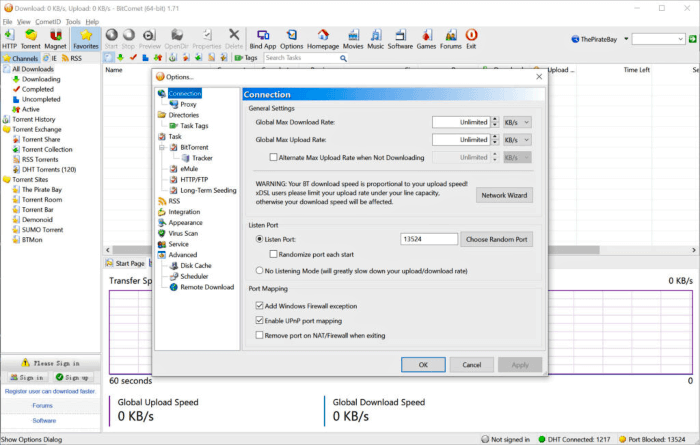
Task: Click the red Exit toolbar icon
Action: click(471, 39)
